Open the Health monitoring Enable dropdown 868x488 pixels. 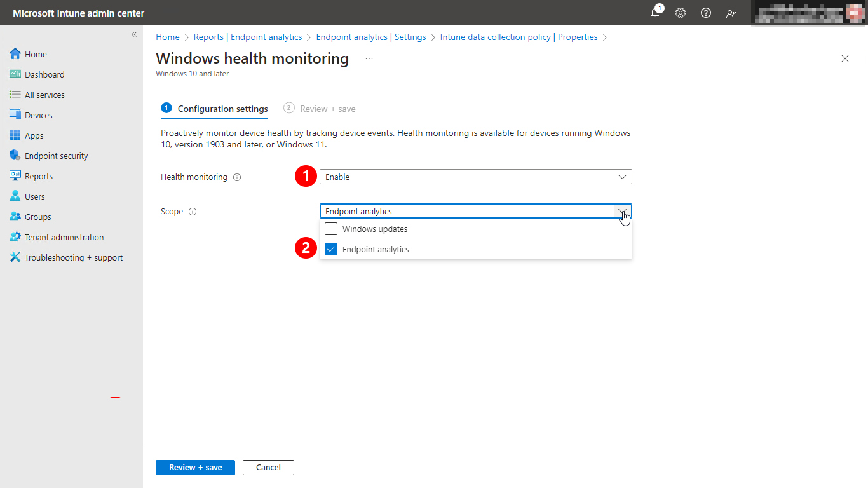[x=476, y=177]
